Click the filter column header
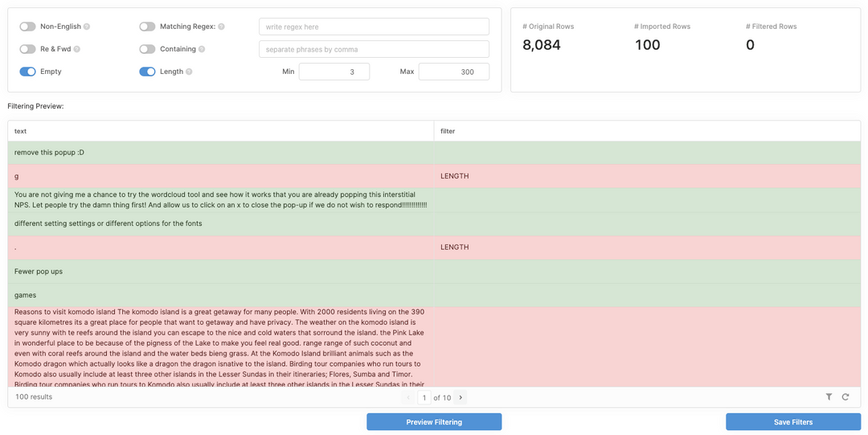This screenshot has width=868, height=435. [647, 131]
